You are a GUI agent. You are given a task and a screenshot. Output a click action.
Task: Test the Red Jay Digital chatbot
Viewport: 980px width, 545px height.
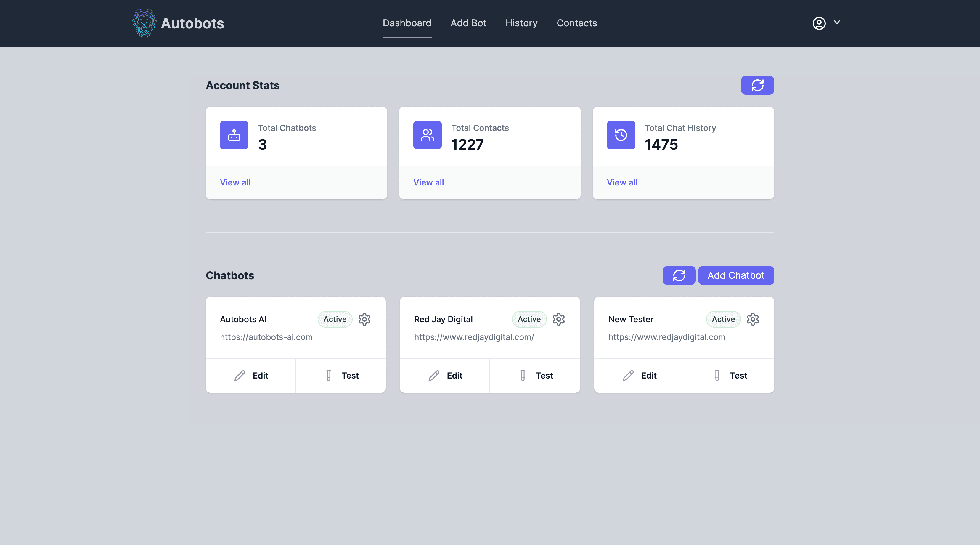[x=536, y=376]
